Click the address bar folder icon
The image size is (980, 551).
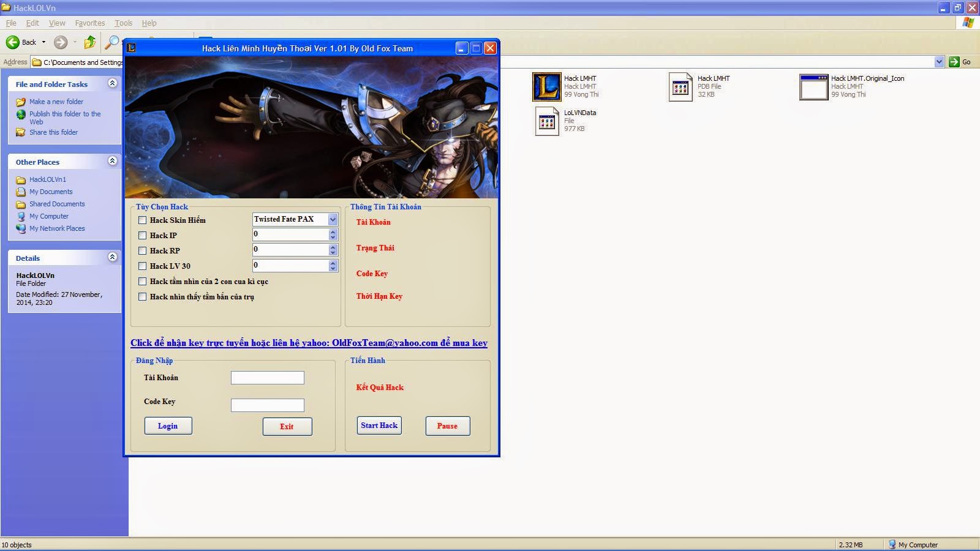(x=37, y=62)
